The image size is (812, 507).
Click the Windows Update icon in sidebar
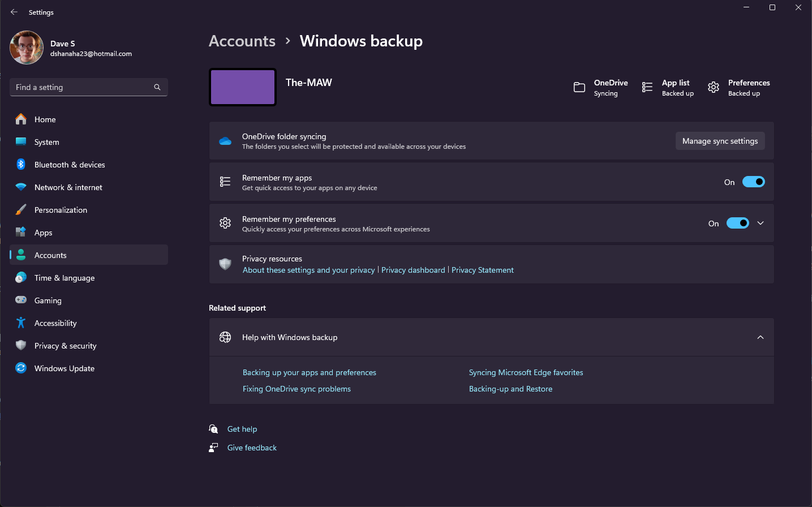(x=21, y=368)
